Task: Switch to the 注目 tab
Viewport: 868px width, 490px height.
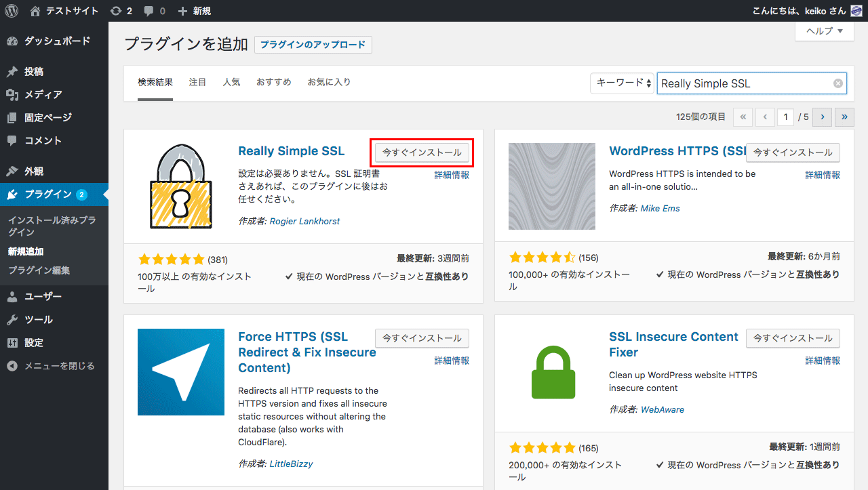Action: coord(197,82)
